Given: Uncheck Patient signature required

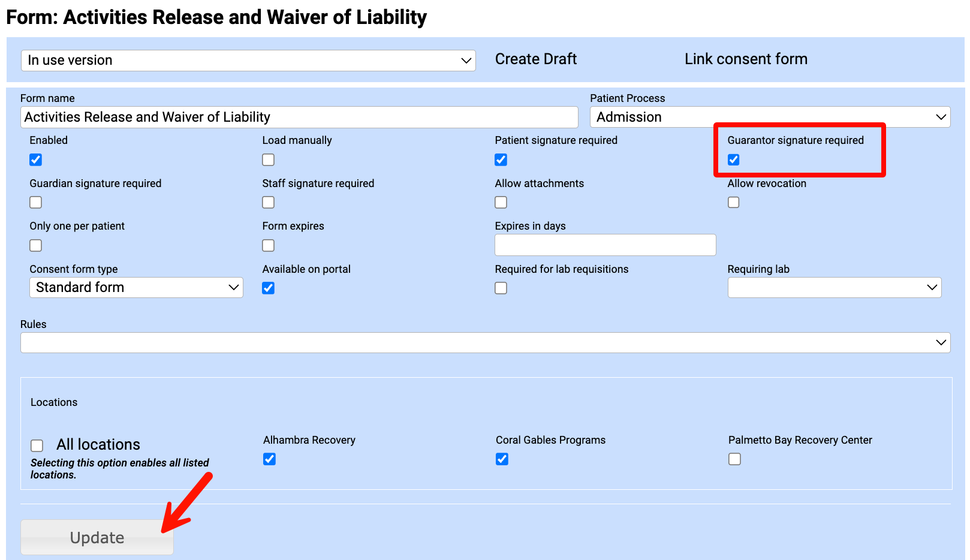Looking at the screenshot, I should pos(501,159).
